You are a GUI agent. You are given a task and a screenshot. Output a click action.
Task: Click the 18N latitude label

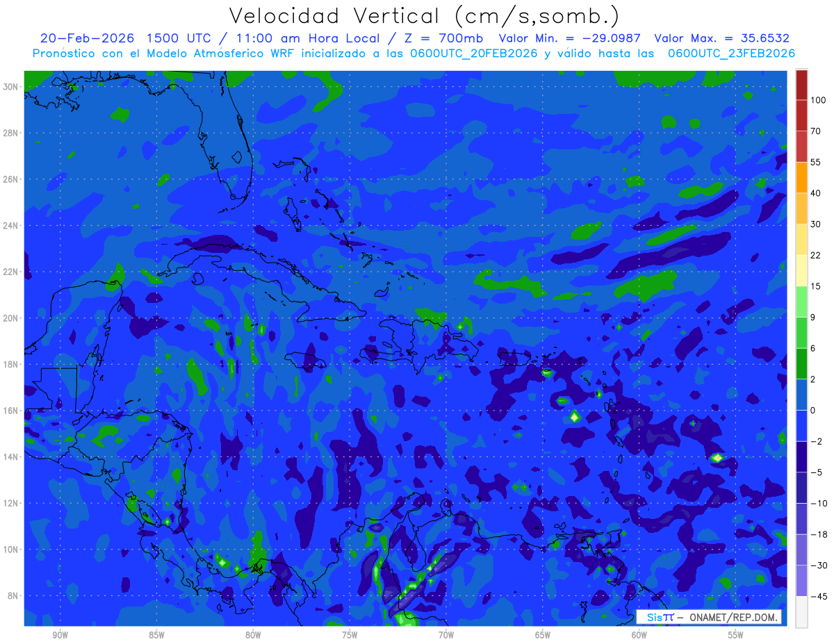(12, 364)
